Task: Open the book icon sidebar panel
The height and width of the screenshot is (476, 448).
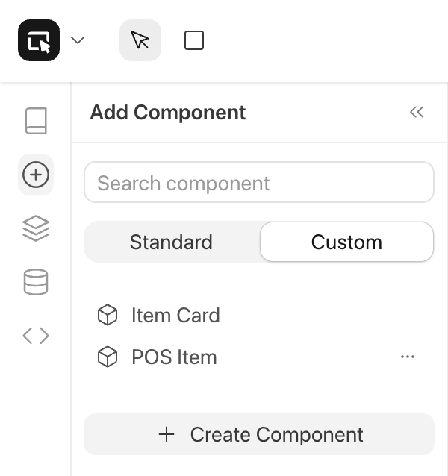Action: (36, 121)
